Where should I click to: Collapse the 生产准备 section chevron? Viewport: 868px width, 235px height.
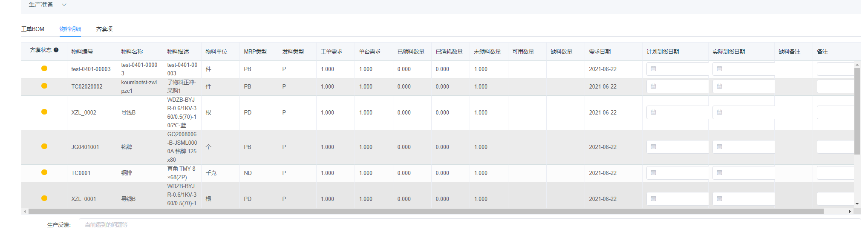(64, 5)
